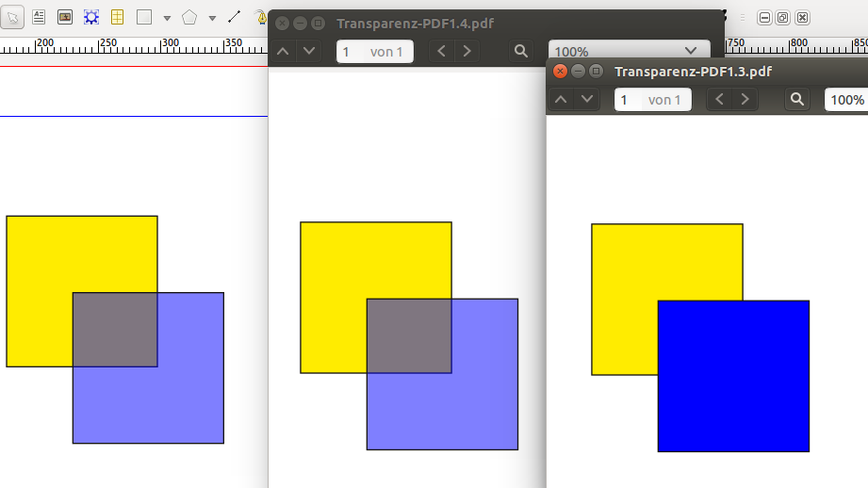Activate the Insert Table tool

(x=117, y=17)
